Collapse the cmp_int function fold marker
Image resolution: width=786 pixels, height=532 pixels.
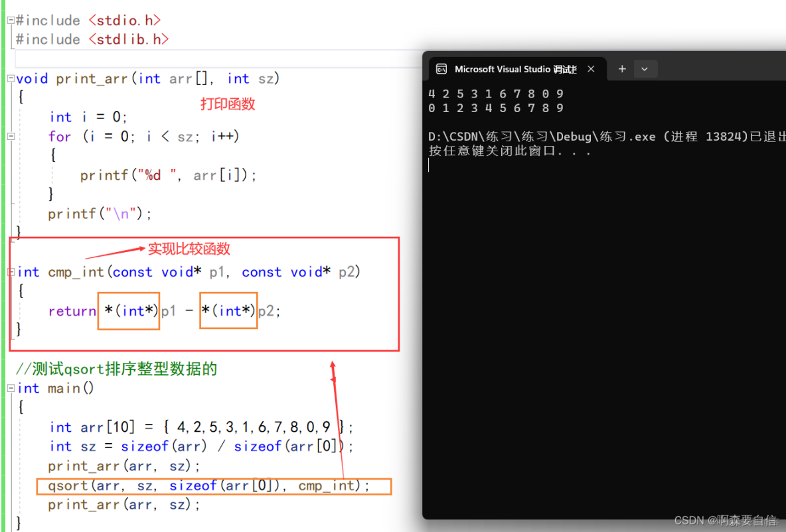coord(9,272)
